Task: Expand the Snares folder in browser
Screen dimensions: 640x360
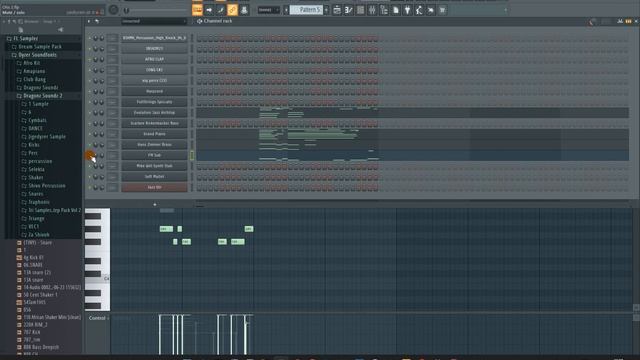Action: (x=36, y=193)
